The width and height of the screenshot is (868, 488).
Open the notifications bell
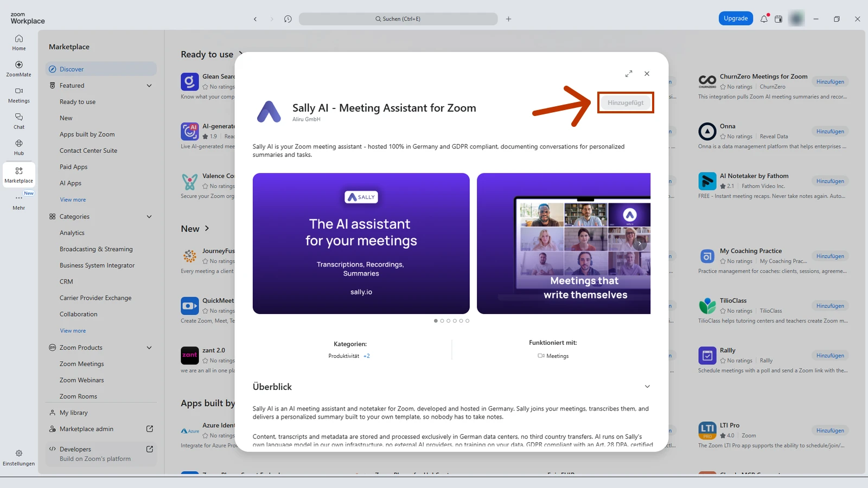coord(764,18)
